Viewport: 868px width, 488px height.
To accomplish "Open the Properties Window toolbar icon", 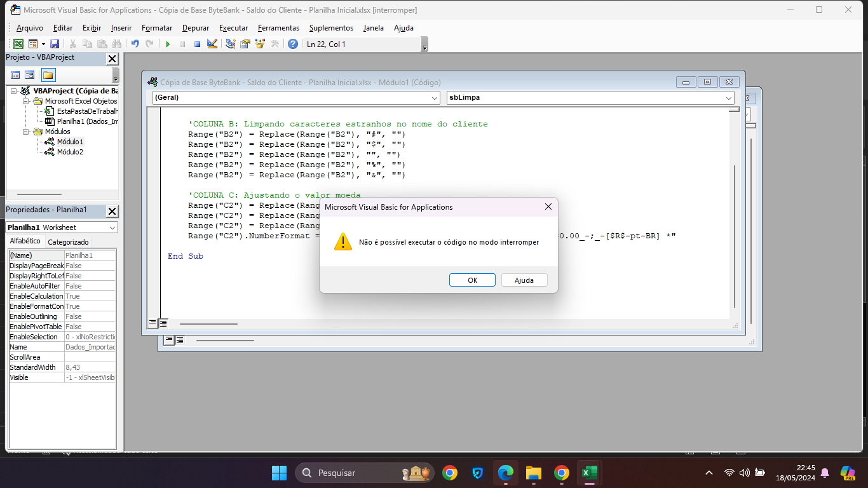I will click(245, 44).
